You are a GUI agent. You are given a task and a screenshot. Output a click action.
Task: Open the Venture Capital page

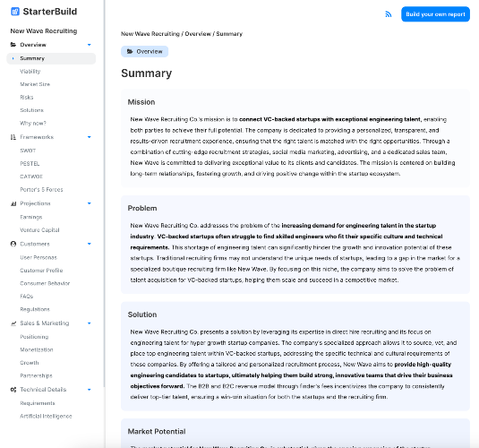coord(39,230)
